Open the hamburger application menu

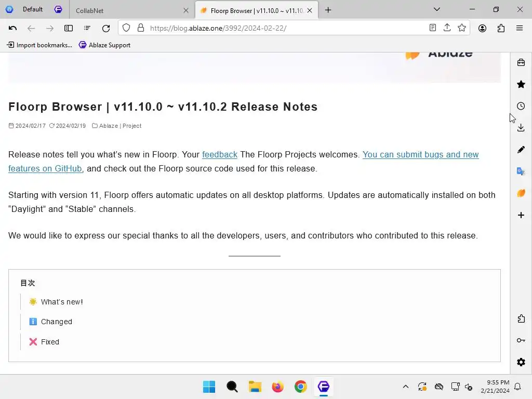[x=520, y=28]
